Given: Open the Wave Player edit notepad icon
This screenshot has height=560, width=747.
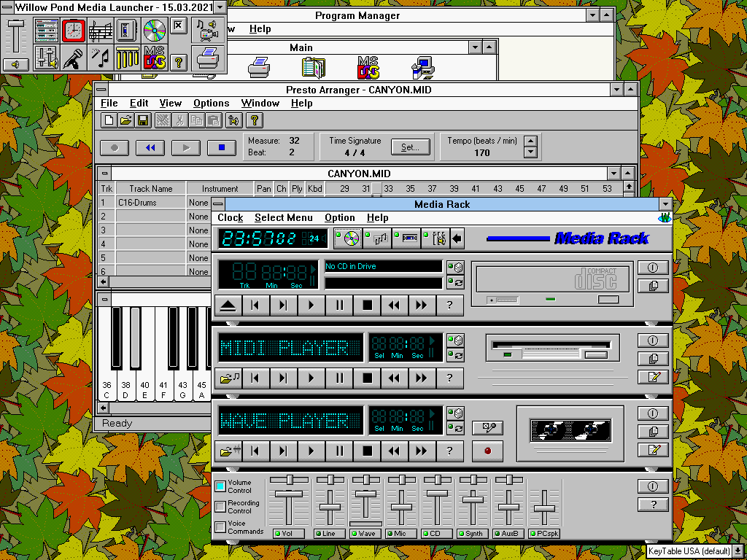Looking at the screenshot, I should (x=653, y=450).
